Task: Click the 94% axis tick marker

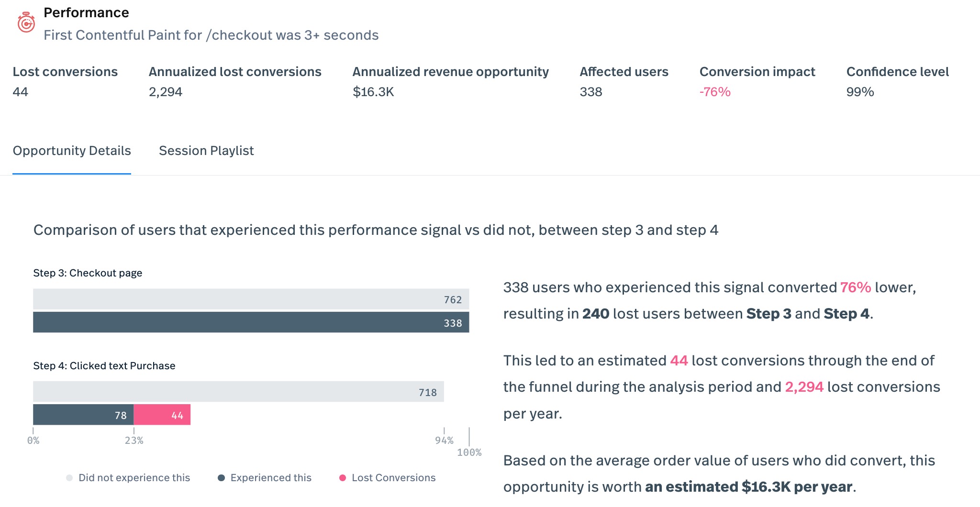Action: [444, 440]
